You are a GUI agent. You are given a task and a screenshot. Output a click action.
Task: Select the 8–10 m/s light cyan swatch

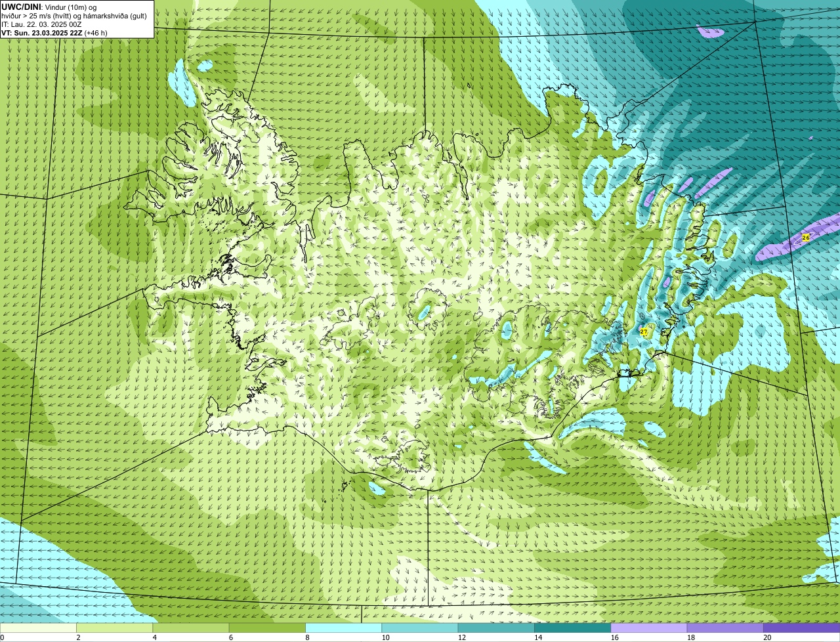pyautogui.click(x=344, y=628)
